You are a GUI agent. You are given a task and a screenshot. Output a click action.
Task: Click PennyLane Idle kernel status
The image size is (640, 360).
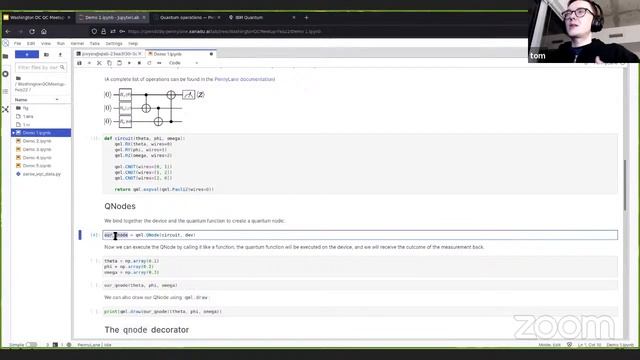94,345
